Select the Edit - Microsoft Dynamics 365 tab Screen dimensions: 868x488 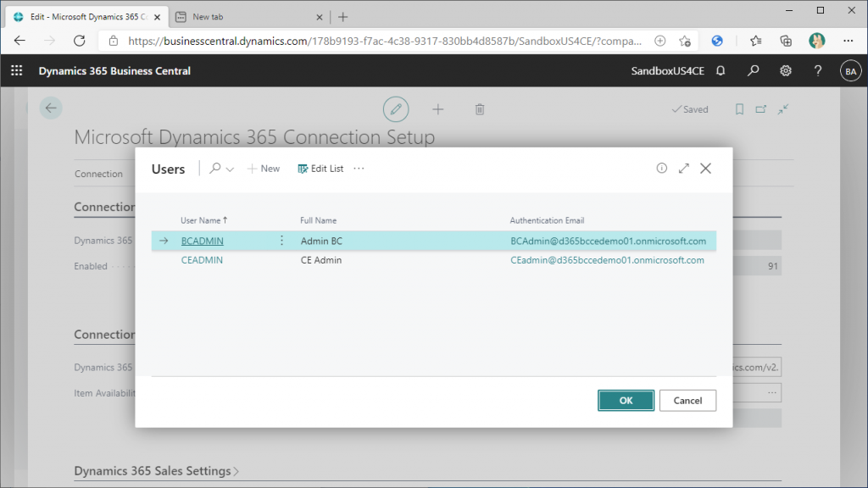point(87,17)
